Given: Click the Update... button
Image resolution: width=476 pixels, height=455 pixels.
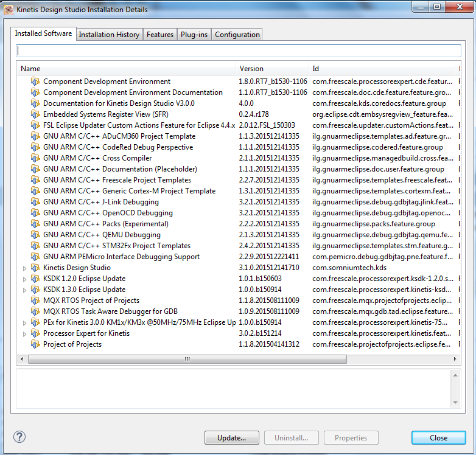Looking at the screenshot, I should point(232,438).
